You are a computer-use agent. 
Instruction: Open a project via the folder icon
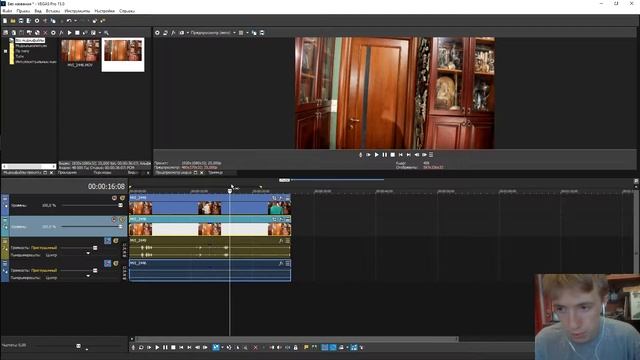tap(13, 21)
